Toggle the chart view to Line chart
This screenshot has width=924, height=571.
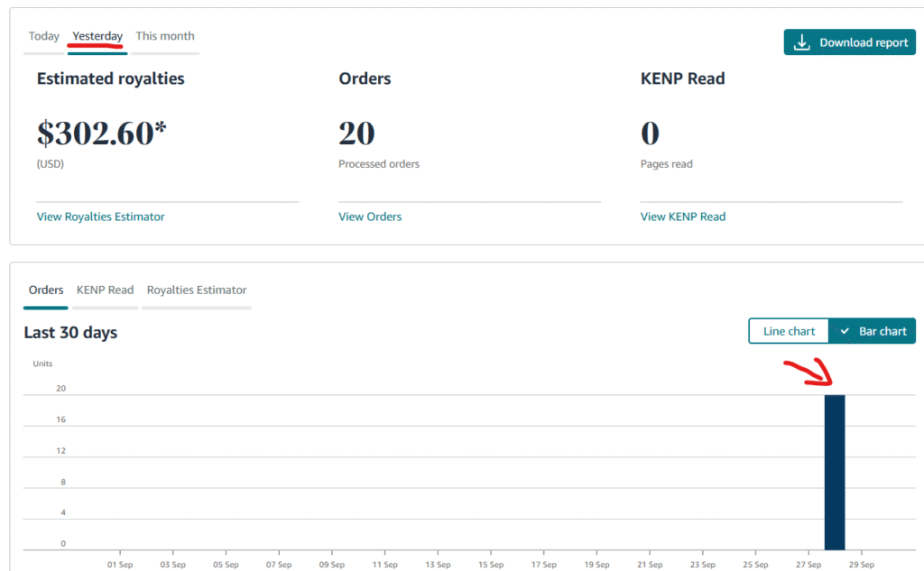pyautogui.click(x=789, y=331)
